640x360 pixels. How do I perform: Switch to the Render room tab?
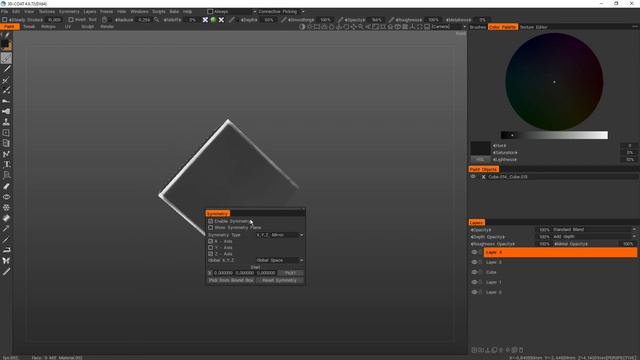click(x=107, y=27)
